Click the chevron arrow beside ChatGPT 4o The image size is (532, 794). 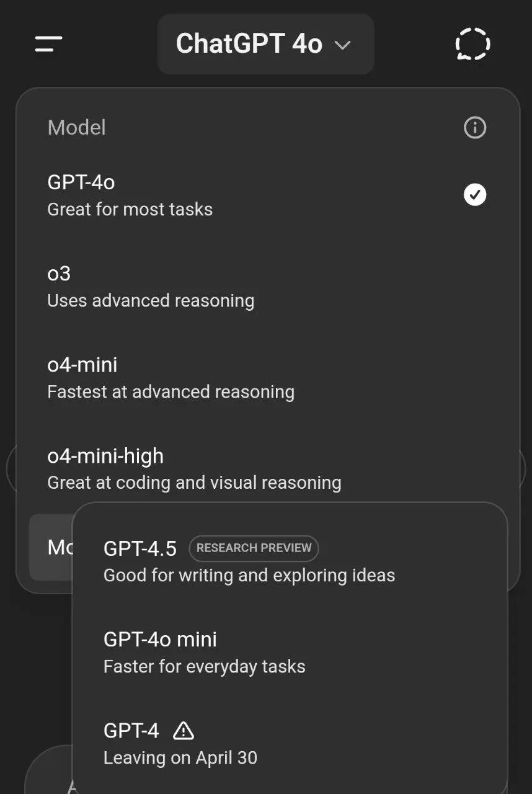tap(342, 45)
